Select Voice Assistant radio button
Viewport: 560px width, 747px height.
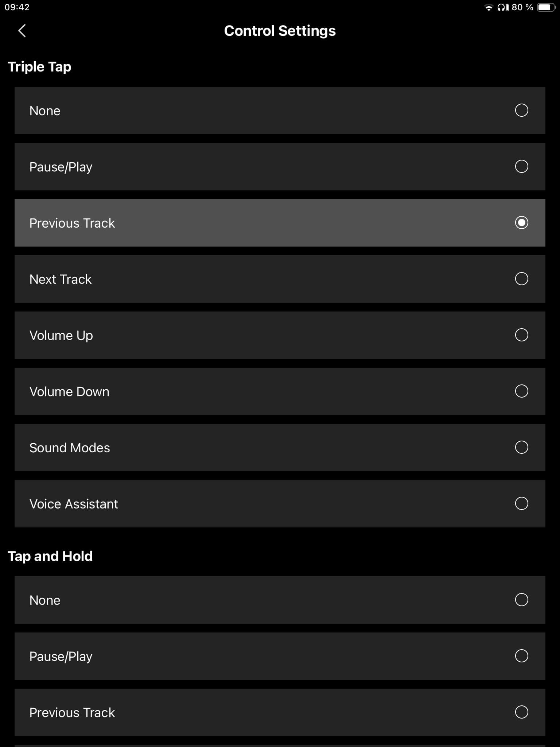point(521,503)
